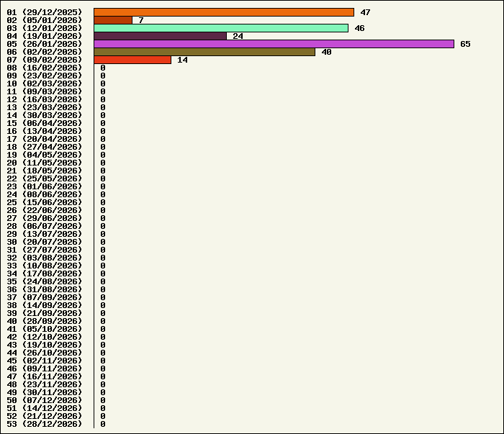Click the row label 08 (16/02/2026)
This screenshot has height=434, width=504.
[x=45, y=68]
